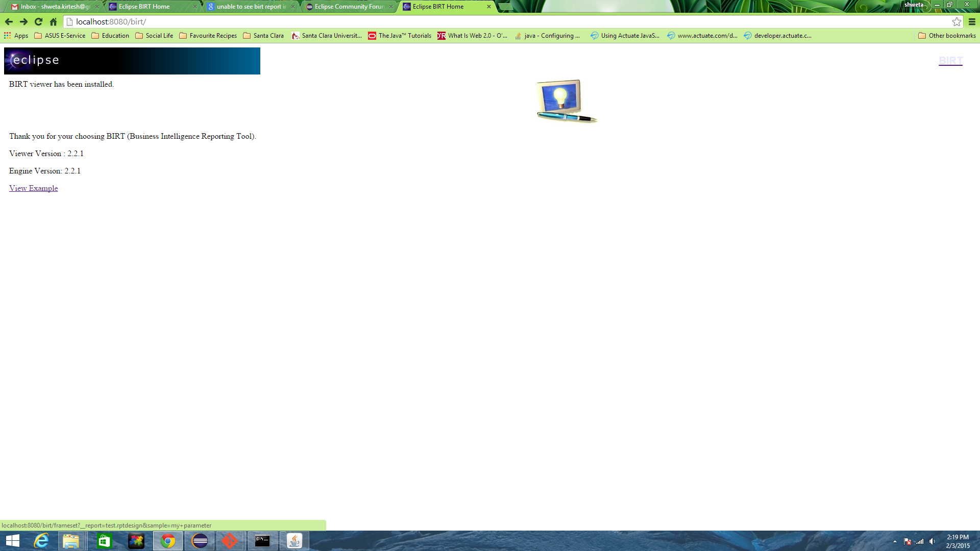Close the Eclipse Community Forum tab
The height and width of the screenshot is (551, 980).
coord(391,7)
